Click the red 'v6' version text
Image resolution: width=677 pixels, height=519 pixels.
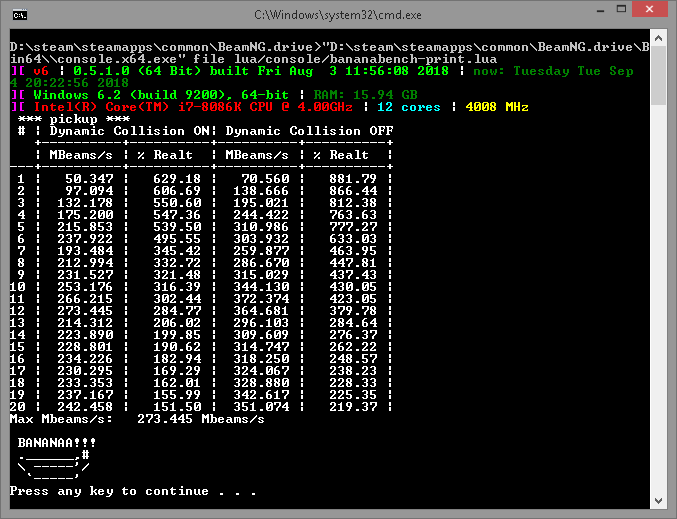tap(41, 71)
